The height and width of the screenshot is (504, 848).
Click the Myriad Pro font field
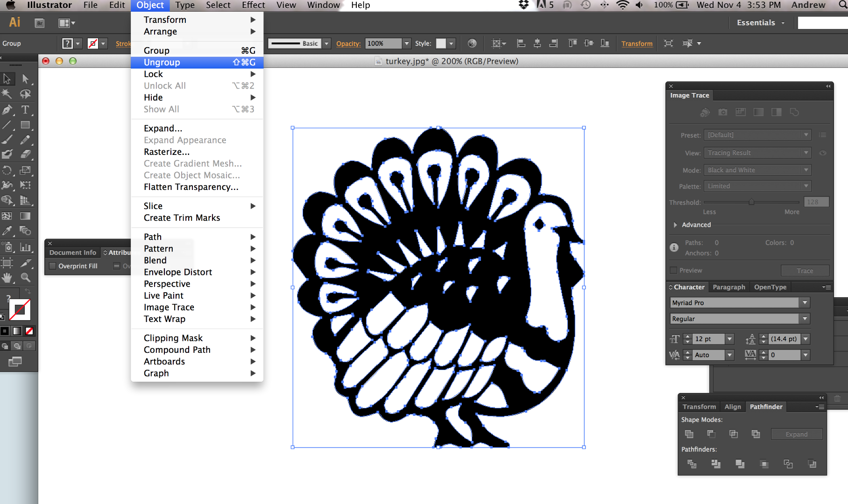(733, 302)
